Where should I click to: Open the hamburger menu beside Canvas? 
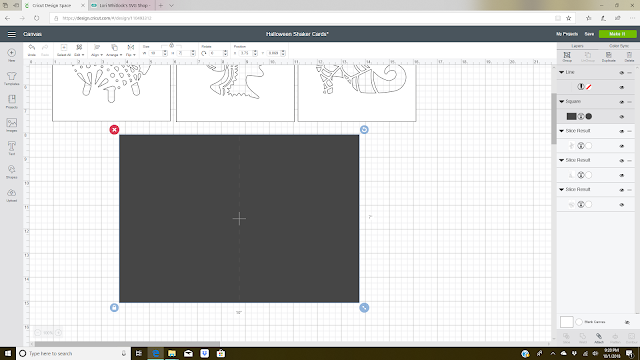11,34
